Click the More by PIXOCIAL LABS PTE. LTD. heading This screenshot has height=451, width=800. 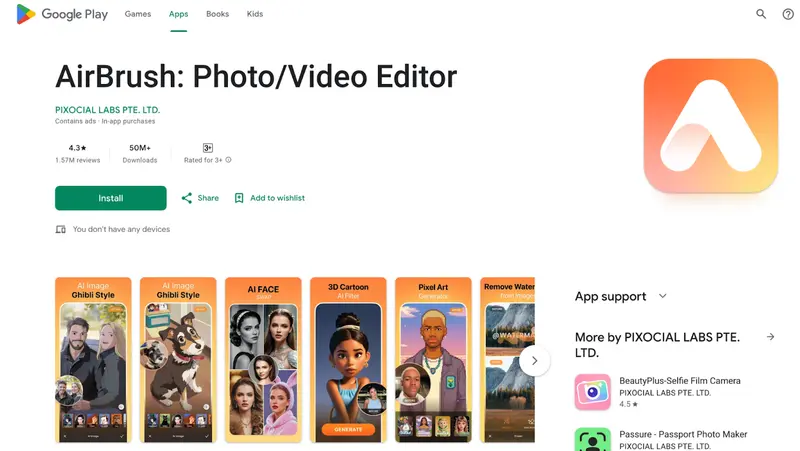[657, 345]
